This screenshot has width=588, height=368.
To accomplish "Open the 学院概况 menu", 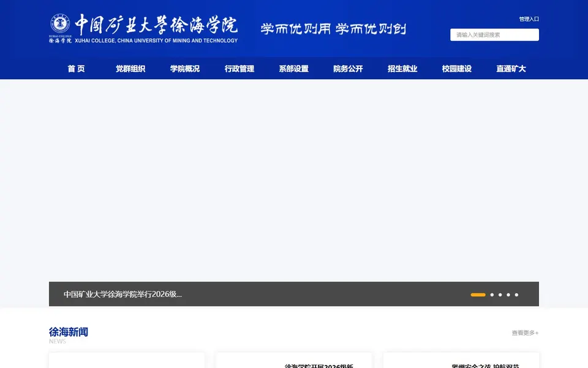I will tap(185, 69).
